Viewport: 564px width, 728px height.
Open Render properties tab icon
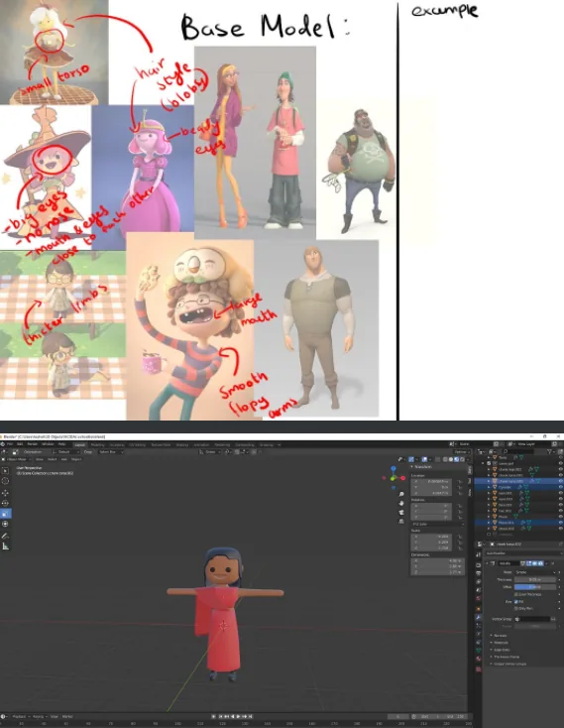(x=478, y=565)
